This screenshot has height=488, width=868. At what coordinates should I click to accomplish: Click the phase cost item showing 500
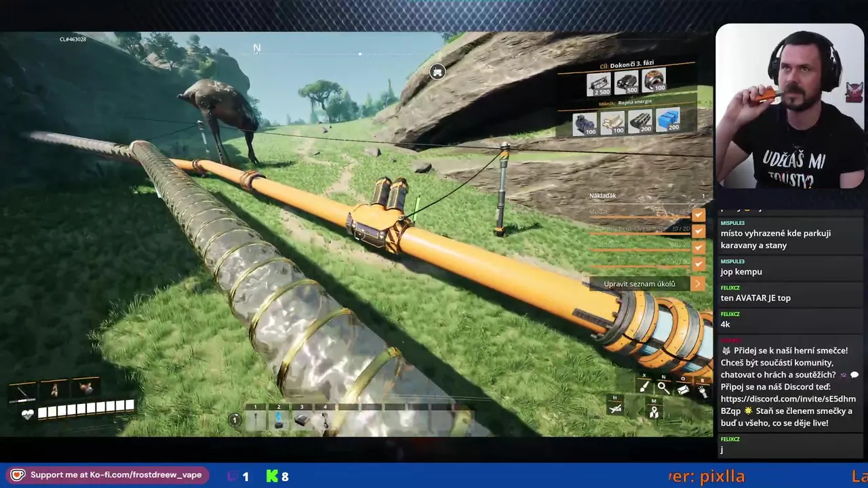(627, 83)
